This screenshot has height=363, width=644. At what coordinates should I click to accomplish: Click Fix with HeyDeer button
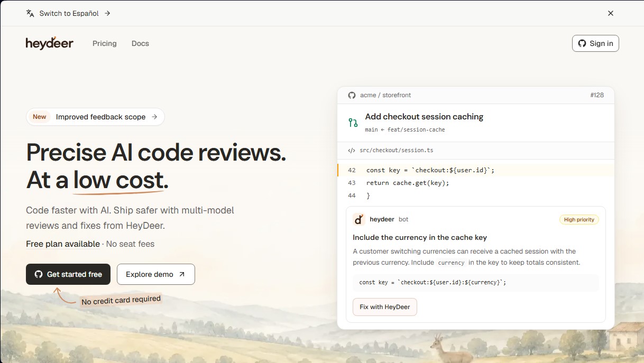click(385, 307)
